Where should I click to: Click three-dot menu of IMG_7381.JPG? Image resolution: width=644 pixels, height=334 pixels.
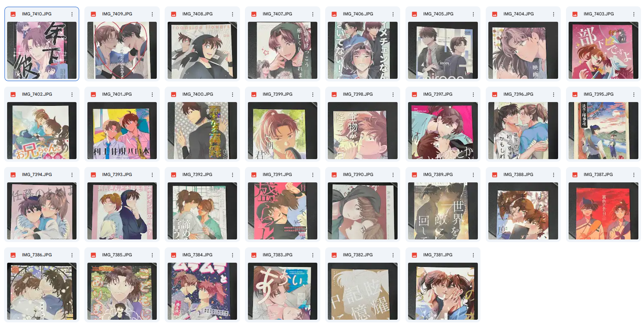pos(473,255)
